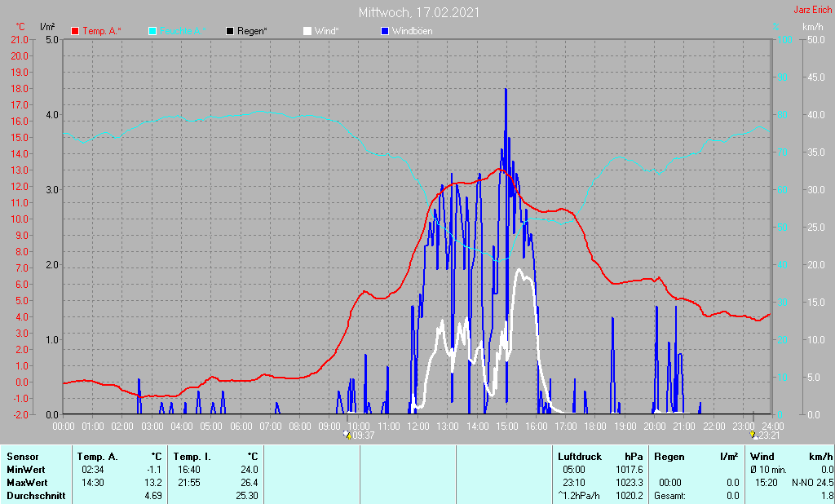Image resolution: width=835 pixels, height=504 pixels.
Task: Click the 'l/m²' unit label above rain axis
Action: coord(47,26)
